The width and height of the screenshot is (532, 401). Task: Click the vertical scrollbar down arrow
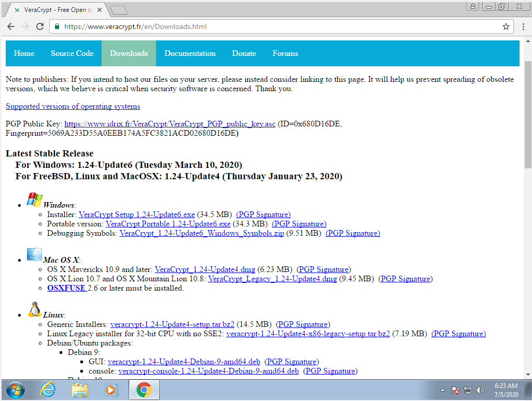528,375
